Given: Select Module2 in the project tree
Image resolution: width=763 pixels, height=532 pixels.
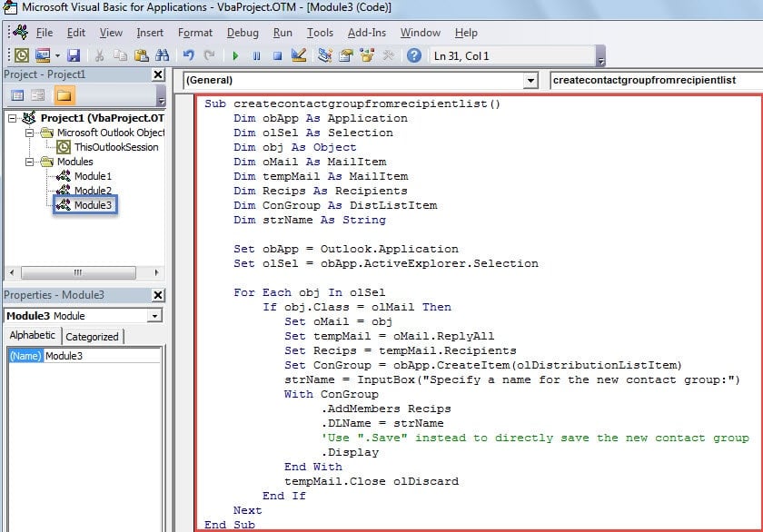Looking at the screenshot, I should click(x=93, y=191).
